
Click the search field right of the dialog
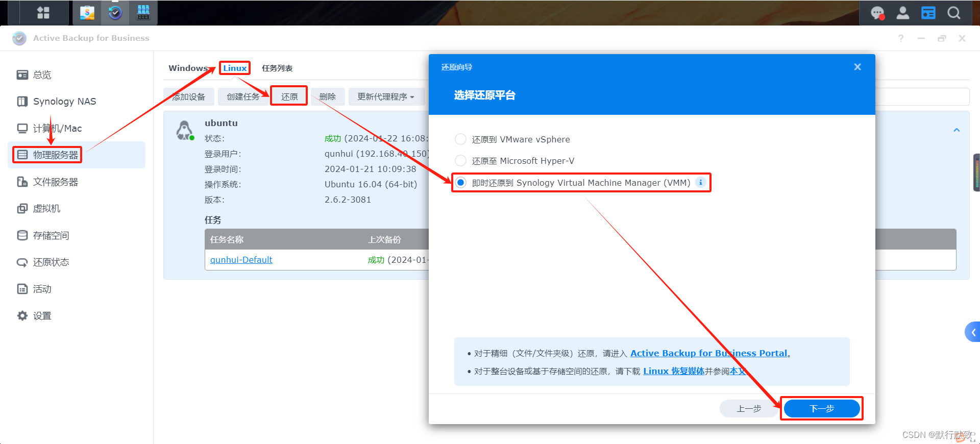click(x=922, y=96)
